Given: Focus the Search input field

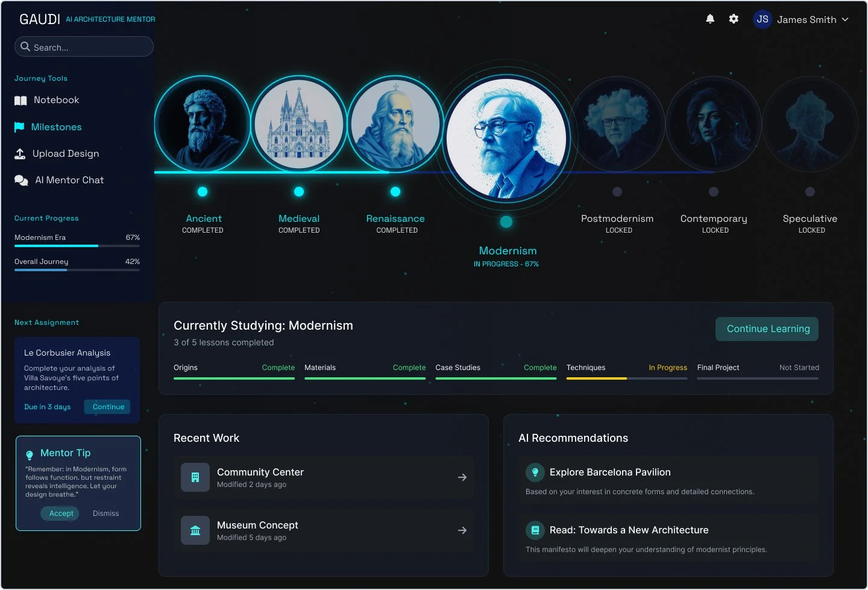Looking at the screenshot, I should [84, 46].
